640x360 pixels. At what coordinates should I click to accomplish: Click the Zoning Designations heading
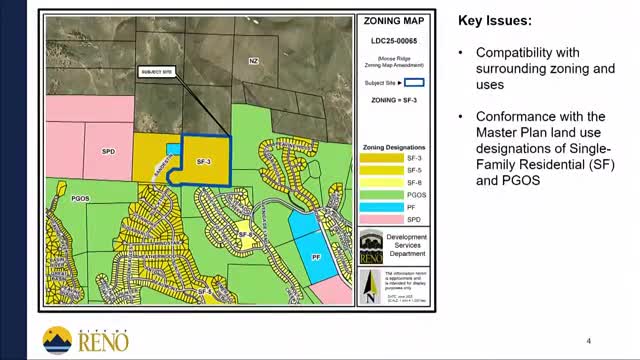click(394, 147)
